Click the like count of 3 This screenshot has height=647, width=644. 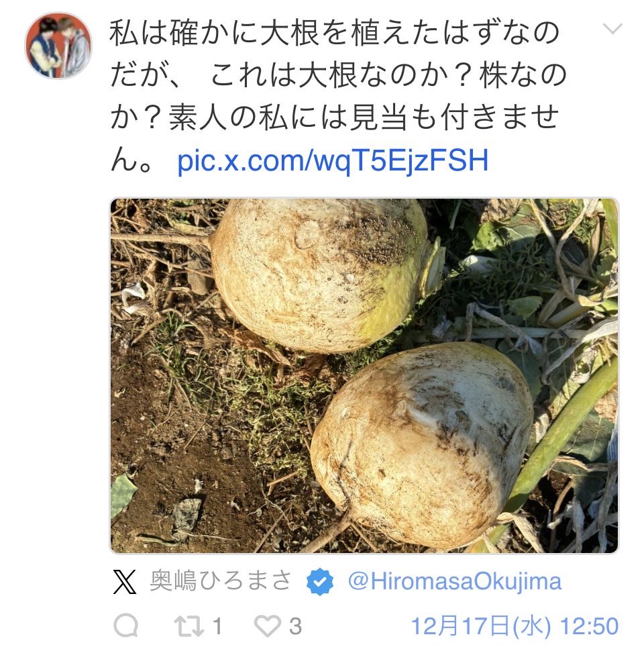pos(295,626)
